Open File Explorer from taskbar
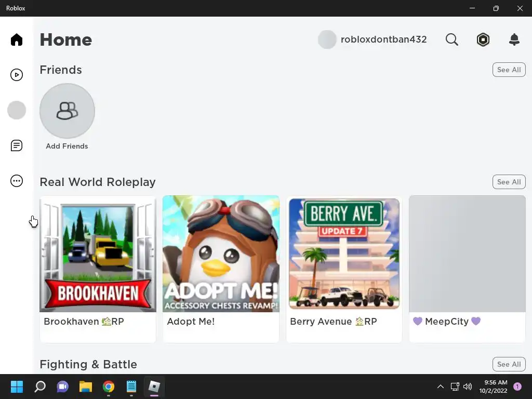532x399 pixels. pyautogui.click(x=86, y=387)
